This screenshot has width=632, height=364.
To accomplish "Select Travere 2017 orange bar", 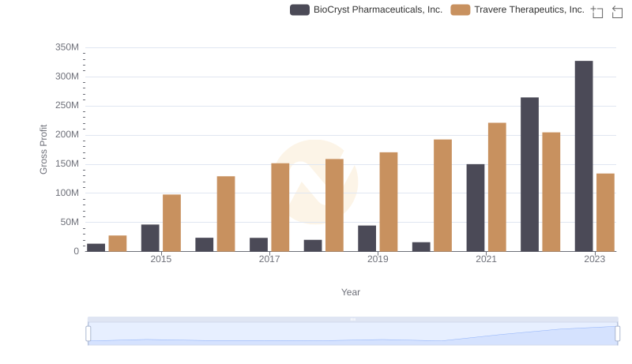I will click(280, 208).
